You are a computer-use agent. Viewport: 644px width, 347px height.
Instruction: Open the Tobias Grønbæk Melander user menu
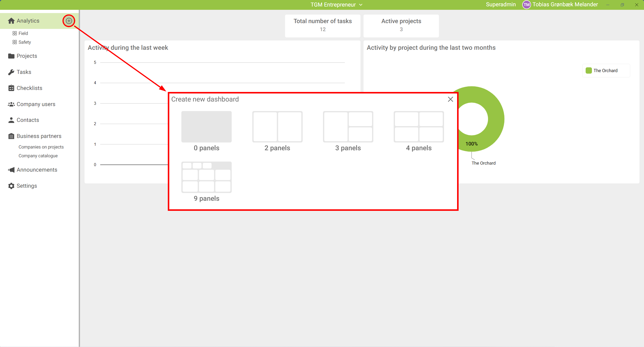coord(560,5)
